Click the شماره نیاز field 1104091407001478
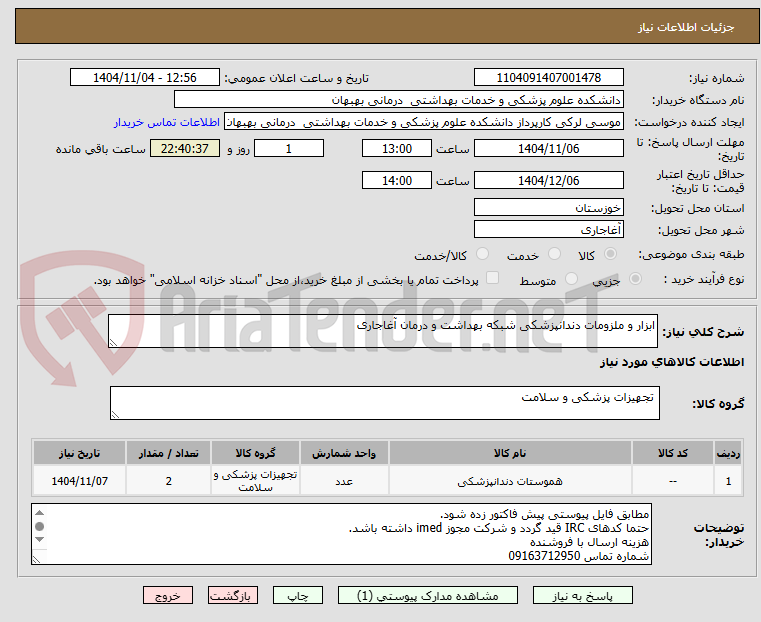This screenshot has width=761, height=622. click(x=548, y=78)
